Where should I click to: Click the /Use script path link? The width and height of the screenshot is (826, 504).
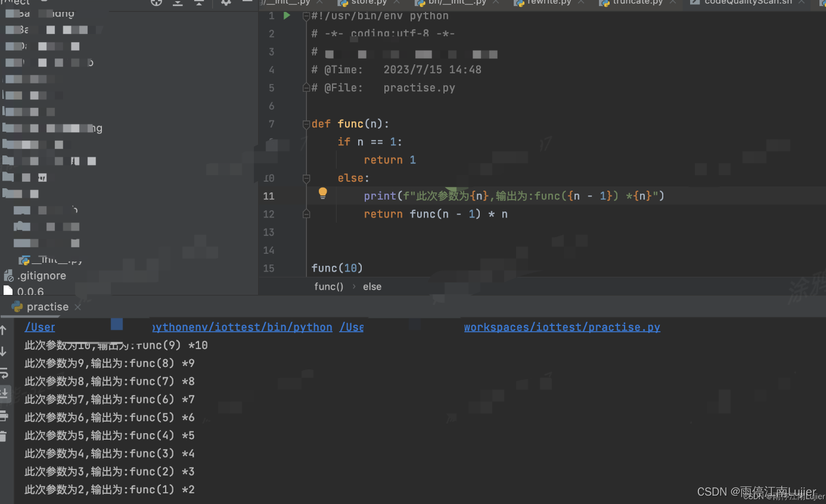pos(351,327)
